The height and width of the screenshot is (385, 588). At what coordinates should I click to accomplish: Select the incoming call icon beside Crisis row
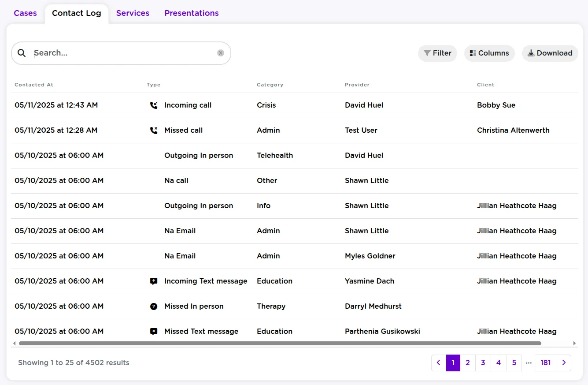(x=153, y=105)
